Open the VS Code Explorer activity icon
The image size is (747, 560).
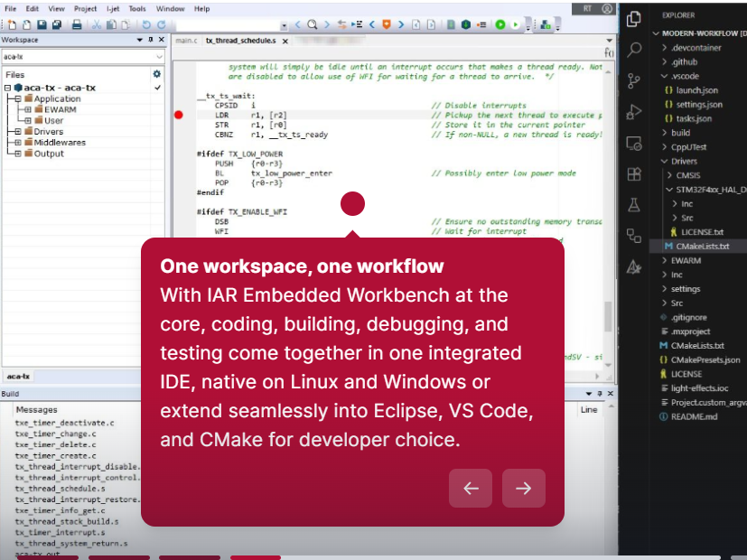pos(633,19)
